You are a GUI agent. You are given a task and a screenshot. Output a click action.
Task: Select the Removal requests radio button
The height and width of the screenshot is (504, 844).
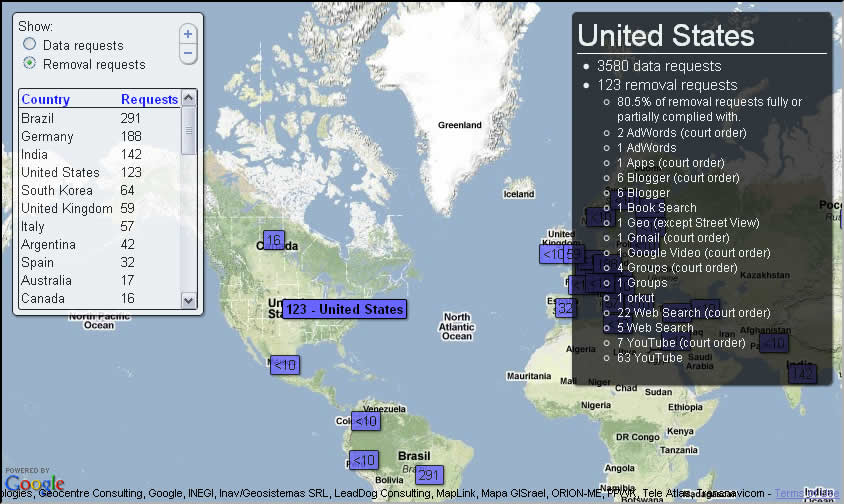(30, 63)
